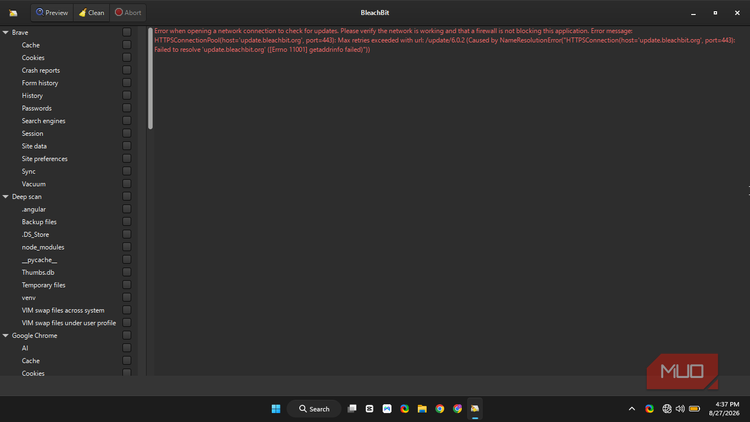Show hidden system tray icons chevron
The image size is (750, 422).
click(x=632, y=409)
